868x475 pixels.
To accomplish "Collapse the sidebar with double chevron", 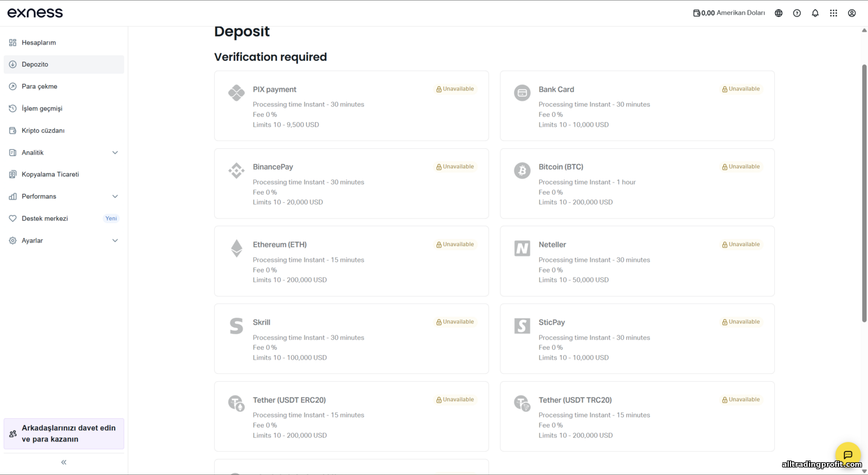I will [x=64, y=462].
